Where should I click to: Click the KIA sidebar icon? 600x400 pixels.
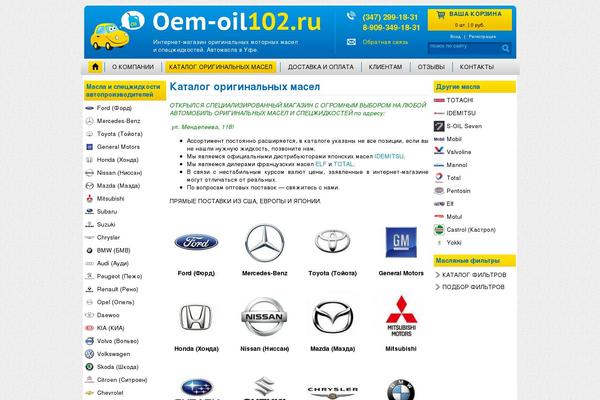click(x=89, y=328)
